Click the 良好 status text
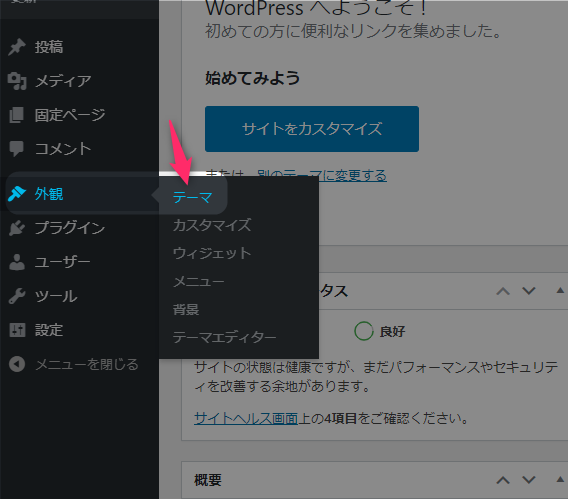 pos(392,331)
